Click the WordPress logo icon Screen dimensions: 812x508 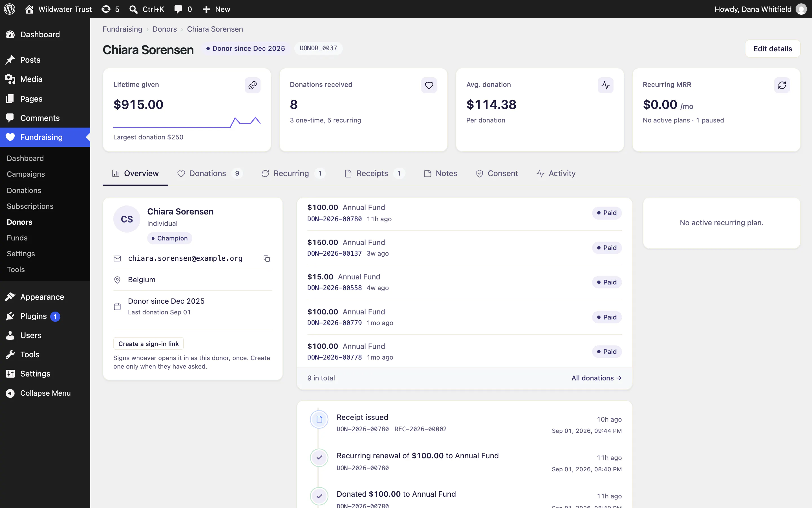(10, 9)
